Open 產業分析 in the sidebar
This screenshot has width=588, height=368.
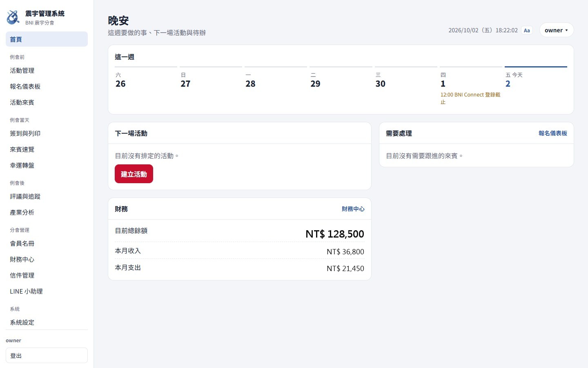click(47, 212)
